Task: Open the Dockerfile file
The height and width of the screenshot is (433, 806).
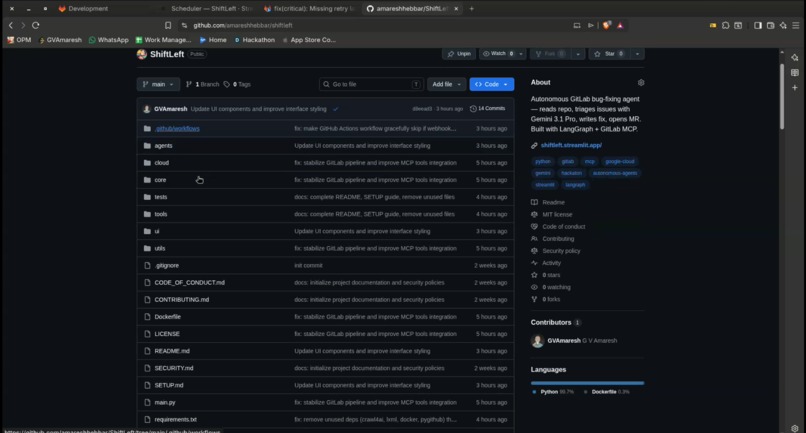Action: [168, 317]
